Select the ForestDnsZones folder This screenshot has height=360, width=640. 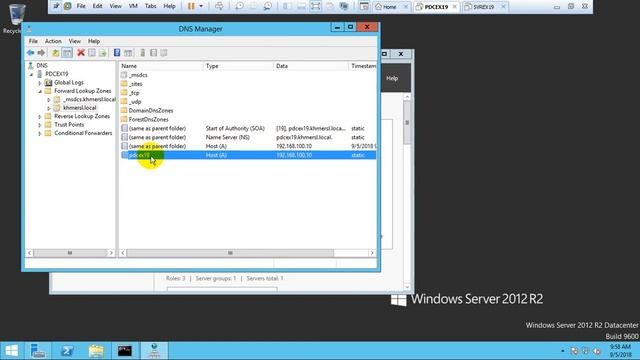point(148,120)
